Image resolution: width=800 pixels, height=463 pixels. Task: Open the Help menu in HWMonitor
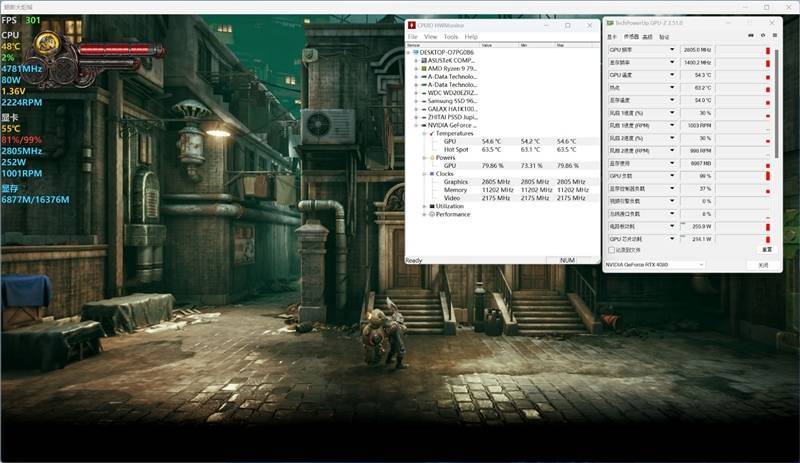(471, 37)
